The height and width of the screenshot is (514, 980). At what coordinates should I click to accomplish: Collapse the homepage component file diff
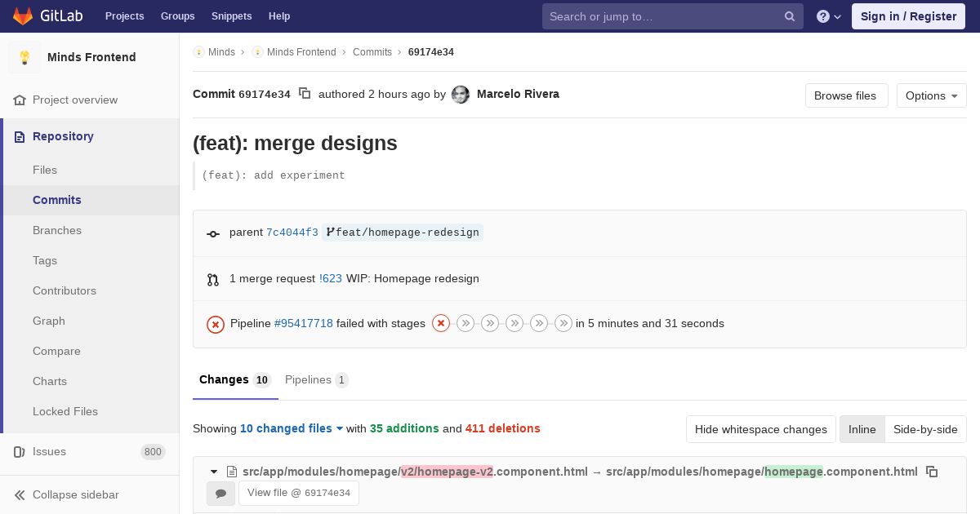point(214,472)
